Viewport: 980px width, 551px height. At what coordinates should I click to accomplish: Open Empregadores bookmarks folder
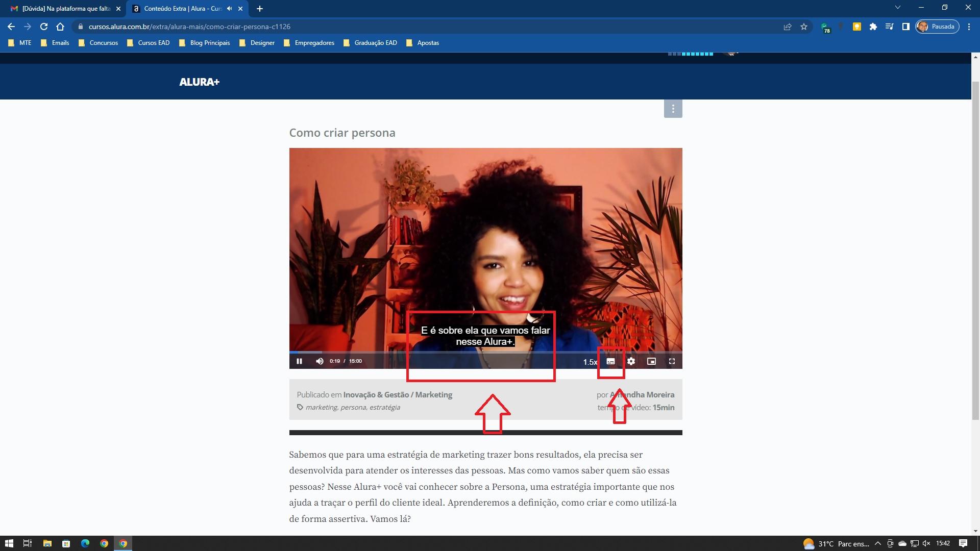pos(309,43)
